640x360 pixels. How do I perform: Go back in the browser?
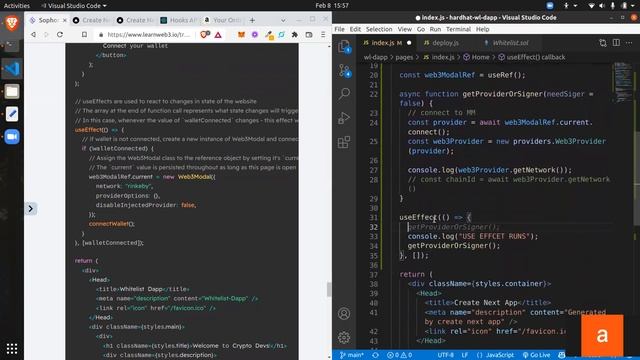[x=33, y=35]
